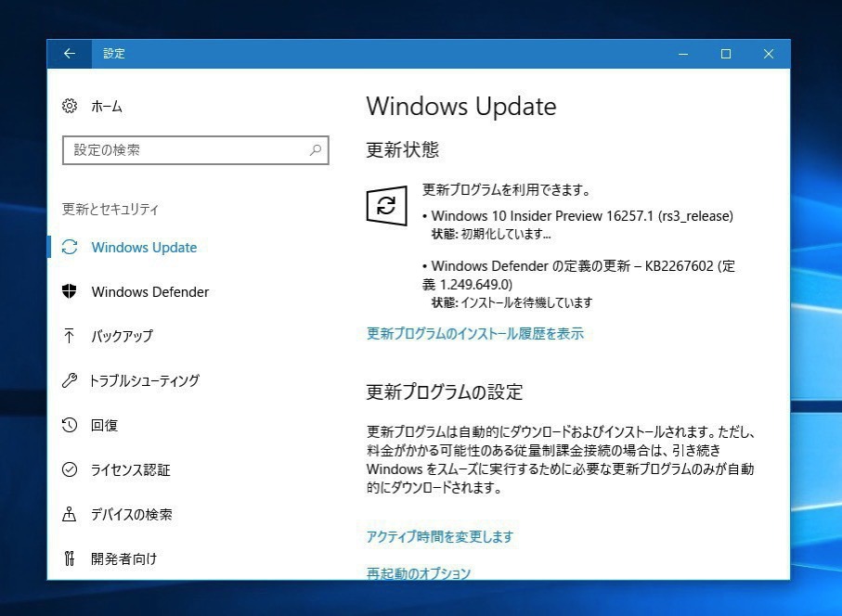Open ホーム in the settings sidebar
Screen dimensions: 842x616
pyautogui.click(x=107, y=107)
